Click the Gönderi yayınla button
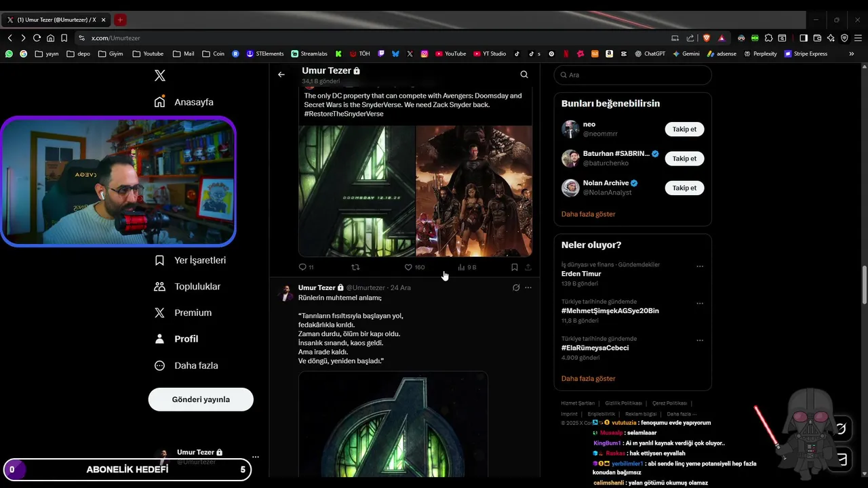Viewport: 868px width, 488px height. pos(201,399)
